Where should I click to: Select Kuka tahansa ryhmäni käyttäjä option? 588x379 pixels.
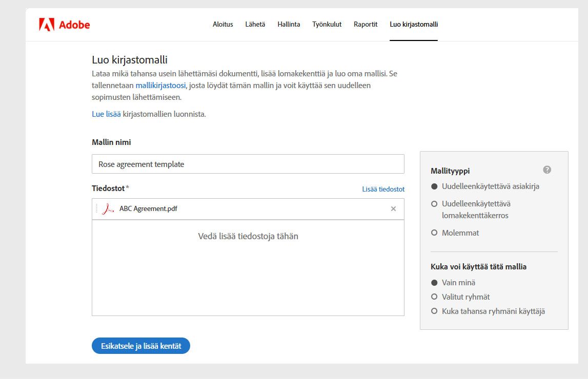pyautogui.click(x=434, y=311)
